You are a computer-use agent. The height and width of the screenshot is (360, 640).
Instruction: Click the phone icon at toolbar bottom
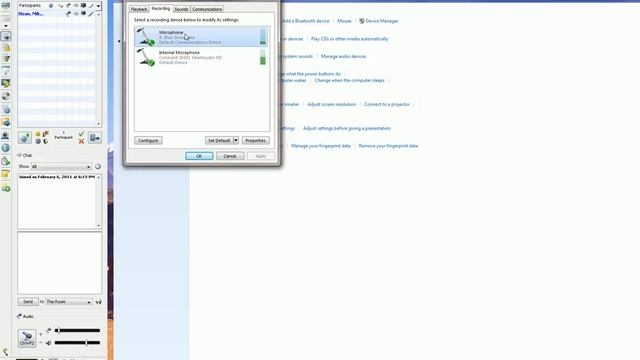click(5, 352)
